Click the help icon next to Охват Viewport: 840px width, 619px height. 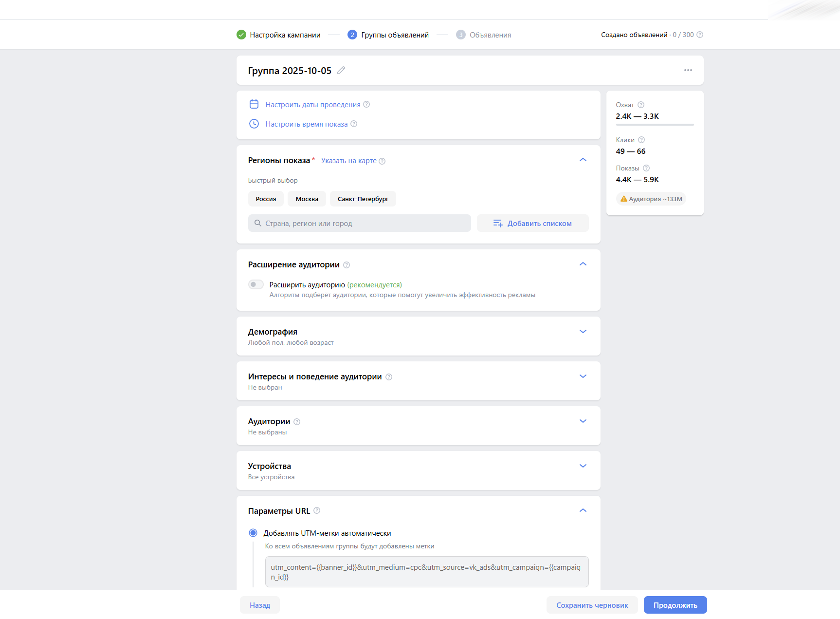coord(641,105)
